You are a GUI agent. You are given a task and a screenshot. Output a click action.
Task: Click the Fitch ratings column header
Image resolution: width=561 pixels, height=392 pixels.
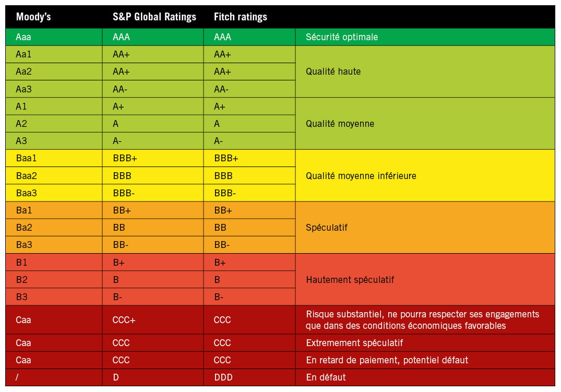coord(241,17)
